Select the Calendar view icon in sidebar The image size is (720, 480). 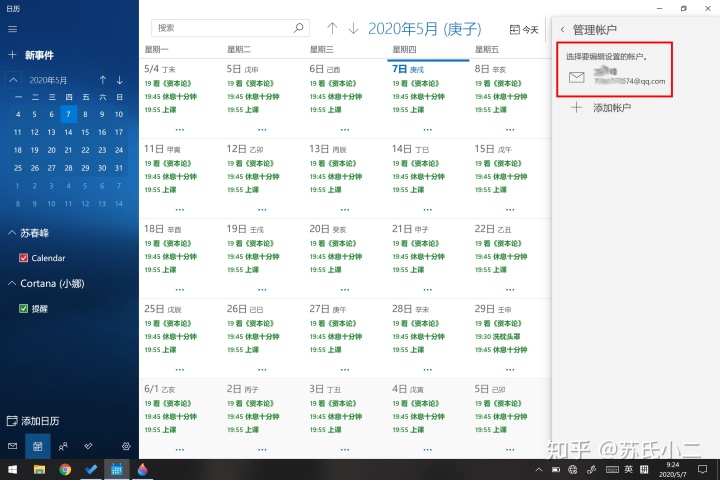coord(38,446)
